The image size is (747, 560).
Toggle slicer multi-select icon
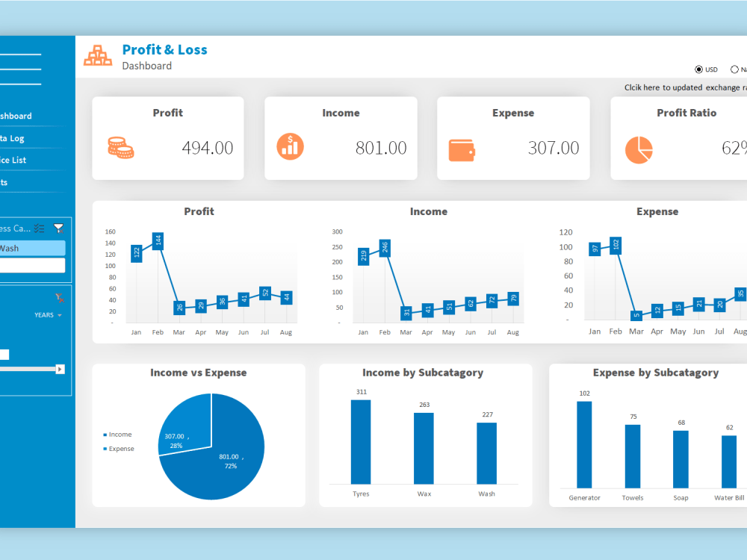(39, 228)
